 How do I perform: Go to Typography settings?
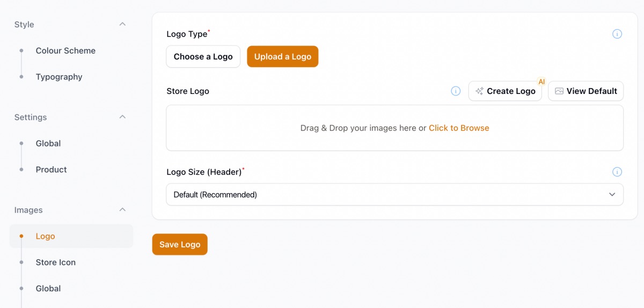pyautogui.click(x=59, y=77)
